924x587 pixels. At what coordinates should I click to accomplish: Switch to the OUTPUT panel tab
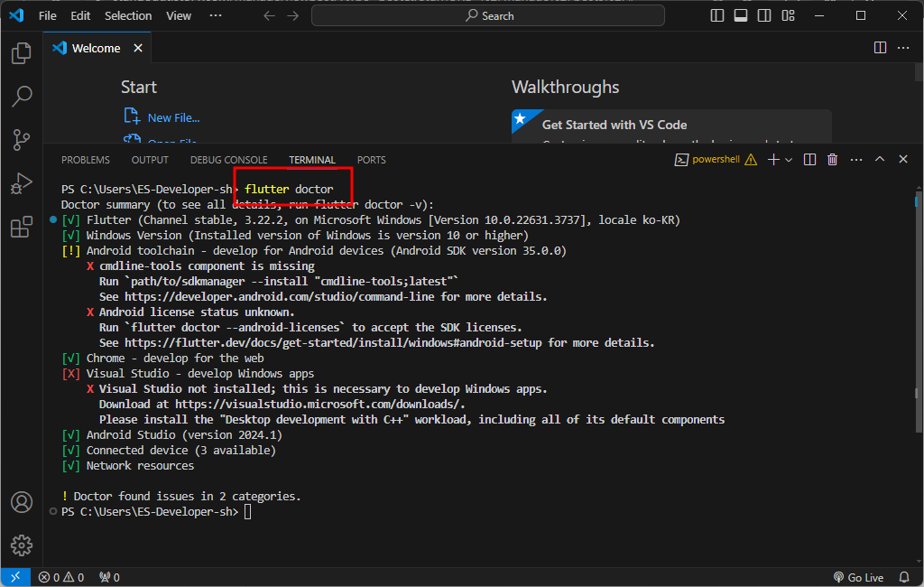click(150, 160)
